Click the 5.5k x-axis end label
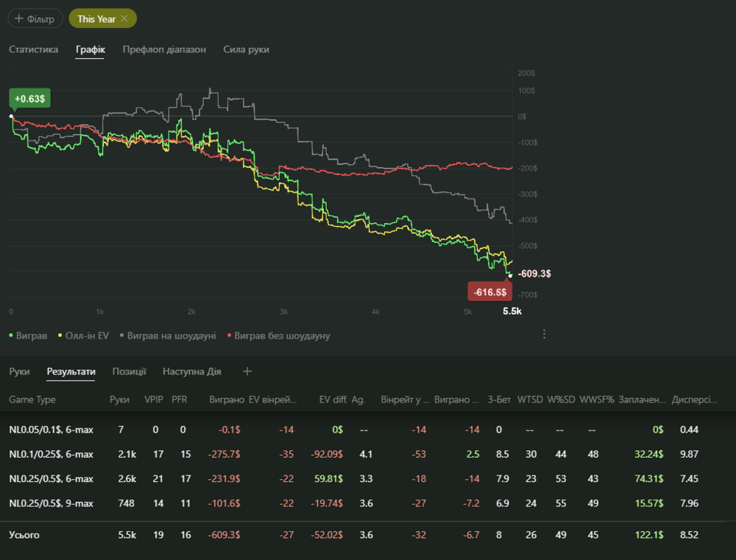The image size is (736, 560). pos(512,311)
